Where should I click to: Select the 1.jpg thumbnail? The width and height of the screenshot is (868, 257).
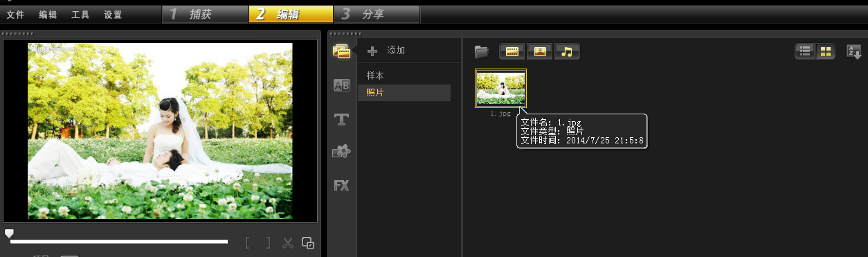point(500,88)
